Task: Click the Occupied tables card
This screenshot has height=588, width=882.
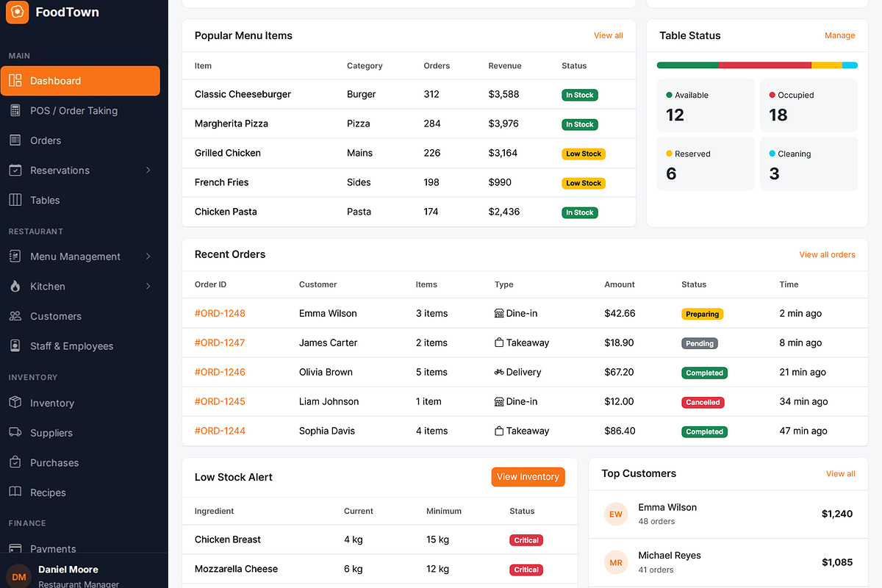Action: [808, 105]
